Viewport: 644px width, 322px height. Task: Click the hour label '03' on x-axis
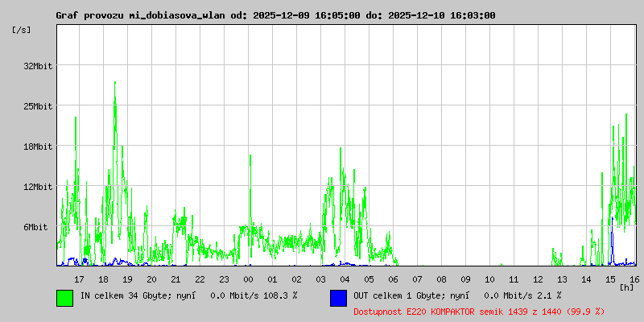320,279
